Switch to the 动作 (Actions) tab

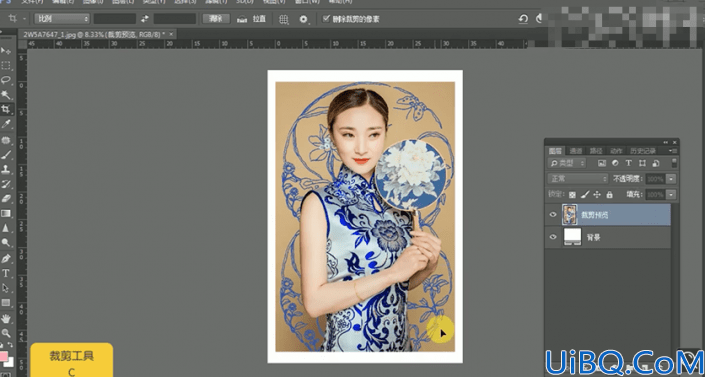616,151
